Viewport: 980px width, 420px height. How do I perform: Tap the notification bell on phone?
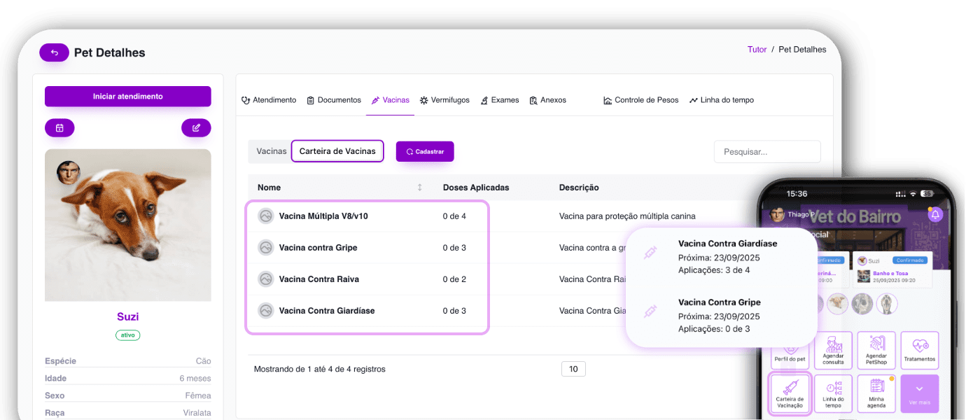pos(935,215)
